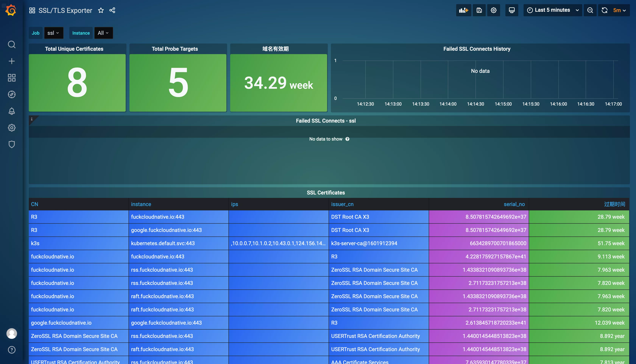
Task: Click cell kubernetes.default.svc:443
Action: (178, 243)
